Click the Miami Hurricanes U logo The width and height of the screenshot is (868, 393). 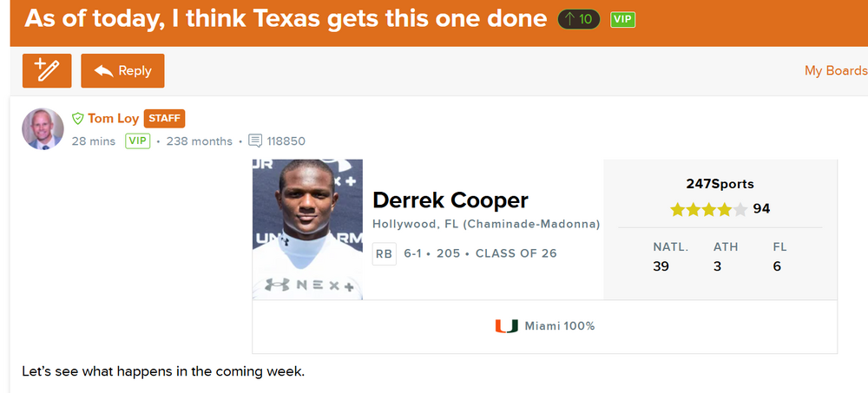click(x=506, y=326)
